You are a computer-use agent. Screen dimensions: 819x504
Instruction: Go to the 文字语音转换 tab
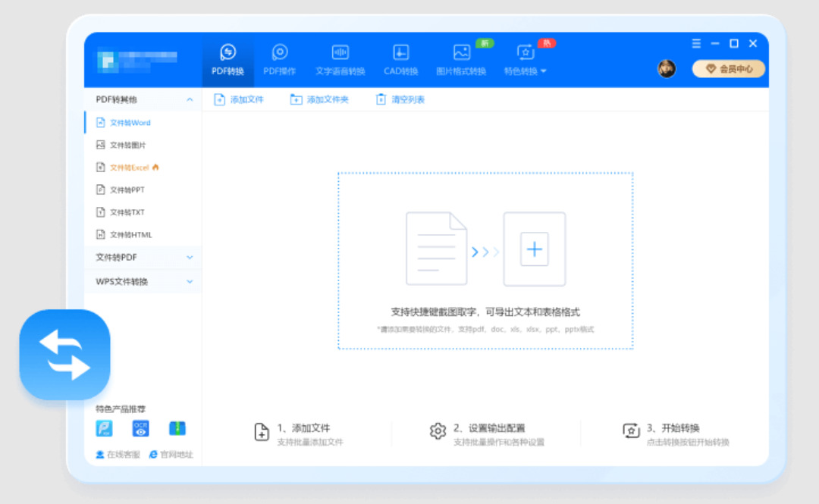(340, 60)
